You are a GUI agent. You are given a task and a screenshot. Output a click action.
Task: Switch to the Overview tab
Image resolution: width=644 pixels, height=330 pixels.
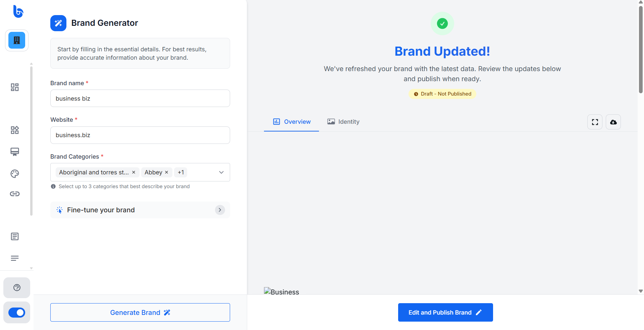[x=291, y=122]
